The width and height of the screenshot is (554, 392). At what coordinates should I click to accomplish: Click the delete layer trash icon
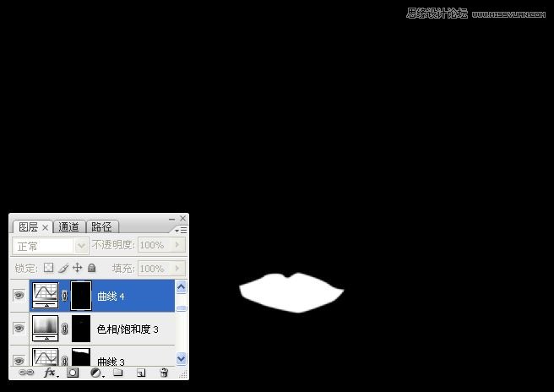164,372
